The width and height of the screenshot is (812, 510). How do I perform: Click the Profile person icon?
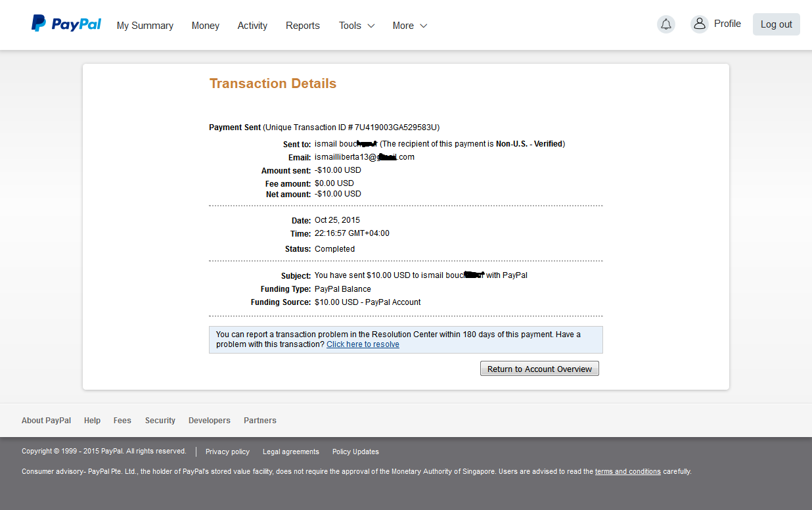(700, 24)
